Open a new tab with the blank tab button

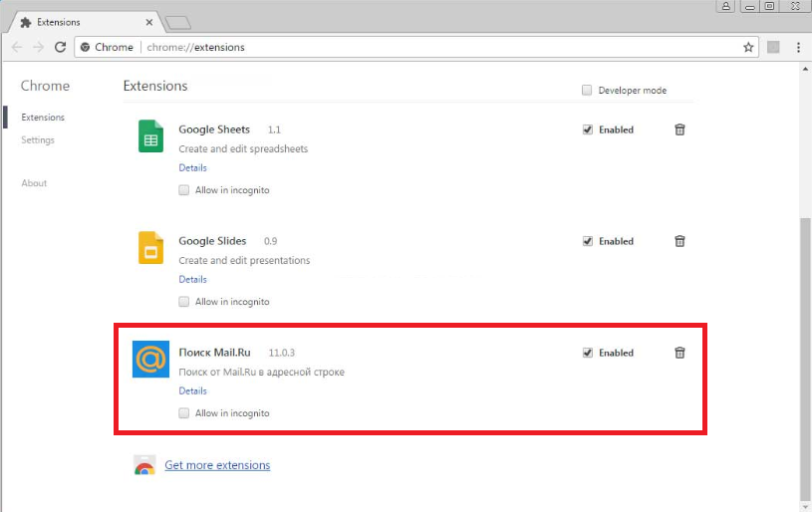coord(177,23)
